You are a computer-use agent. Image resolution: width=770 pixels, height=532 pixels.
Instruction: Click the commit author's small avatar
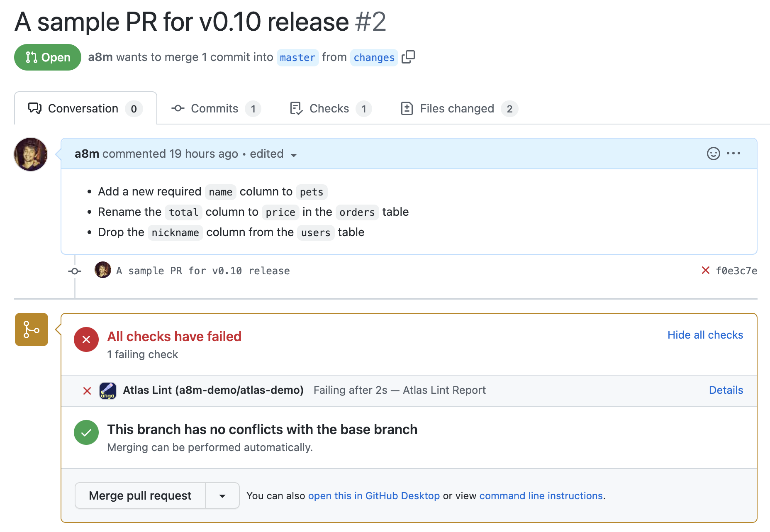[102, 270]
